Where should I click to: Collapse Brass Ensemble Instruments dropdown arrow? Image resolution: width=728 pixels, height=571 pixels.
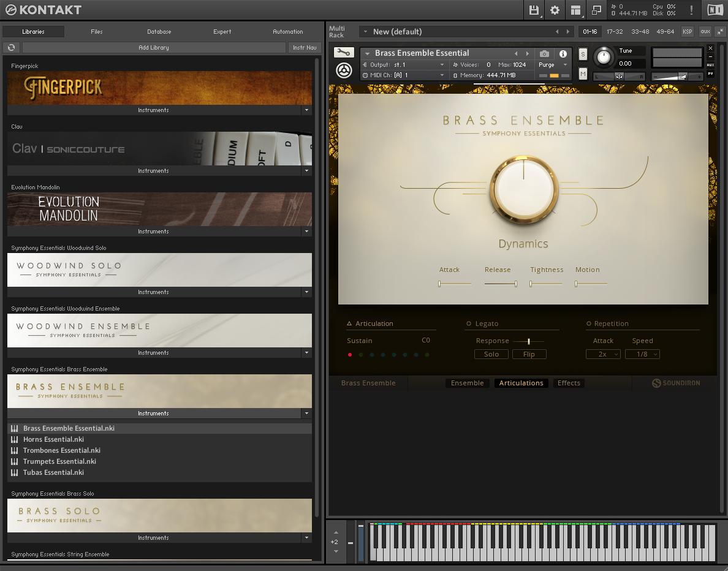[x=306, y=413]
